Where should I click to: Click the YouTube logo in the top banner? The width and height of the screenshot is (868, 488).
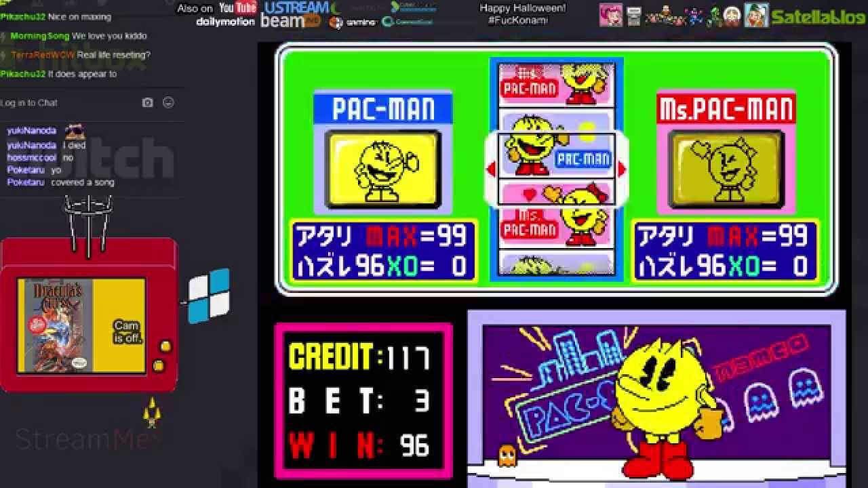238,8
